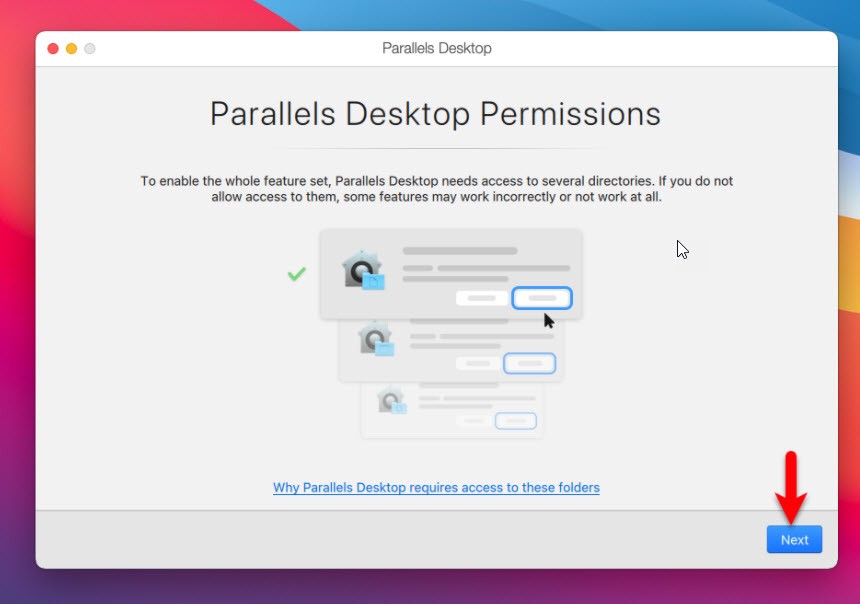Click the "Parallels Desktop Permissions" heading

tap(435, 114)
